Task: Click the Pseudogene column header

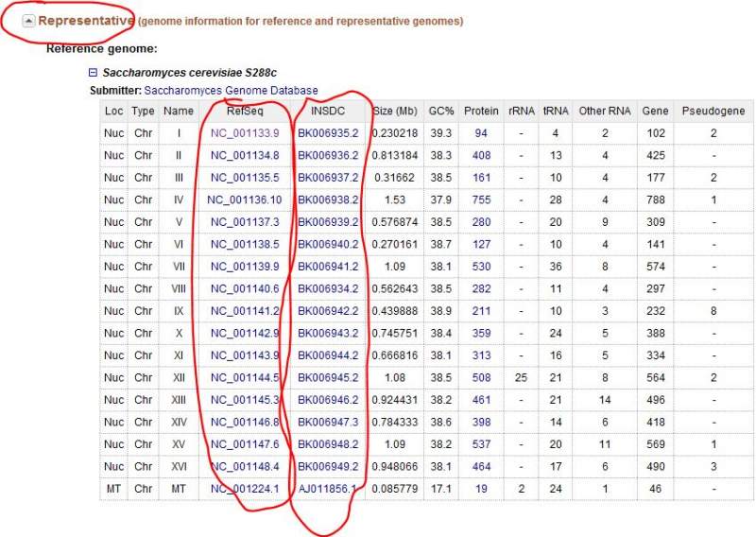Action: [x=713, y=111]
